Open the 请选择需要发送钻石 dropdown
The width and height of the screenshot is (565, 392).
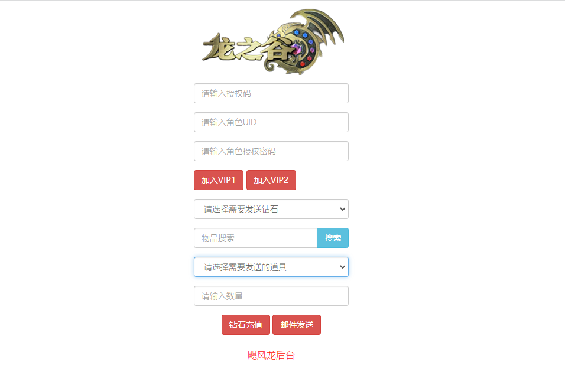point(271,209)
